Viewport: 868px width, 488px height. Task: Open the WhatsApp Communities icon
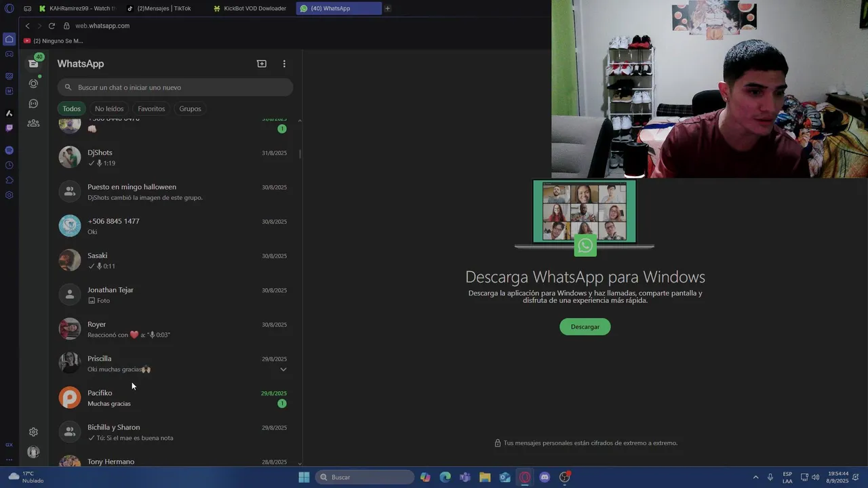(33, 123)
